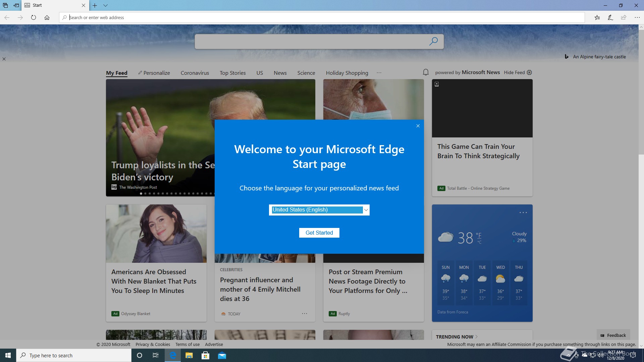
Task: Click the Refresh page icon
Action: (34, 17)
